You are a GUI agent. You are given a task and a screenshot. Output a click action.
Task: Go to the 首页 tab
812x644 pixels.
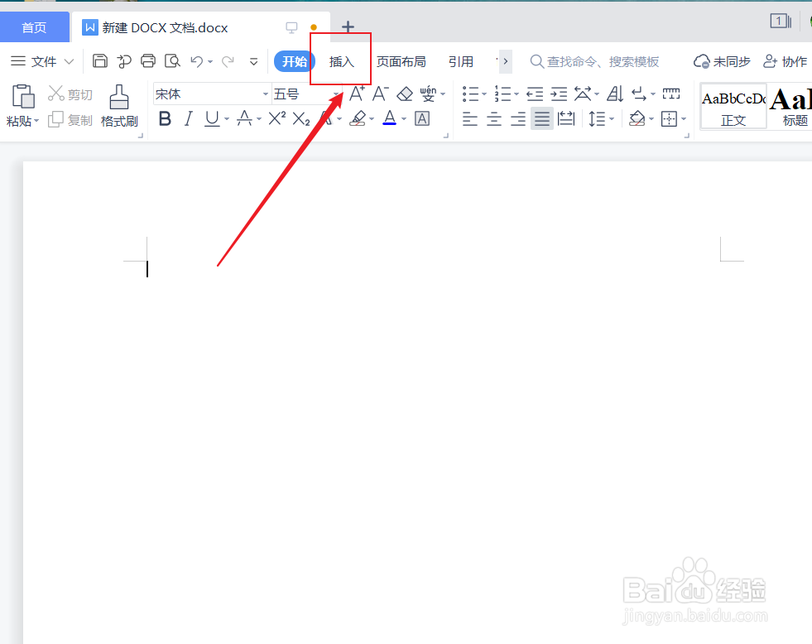click(x=34, y=27)
